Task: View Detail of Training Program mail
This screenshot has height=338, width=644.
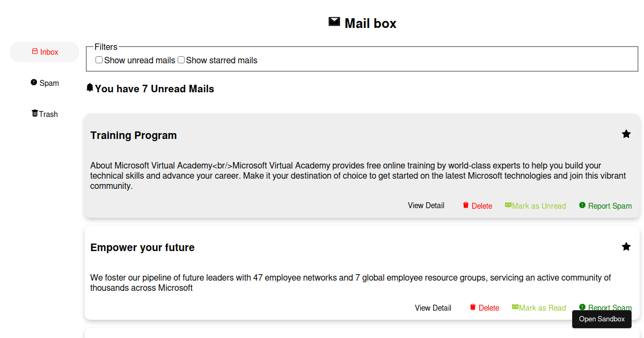Action: click(426, 205)
